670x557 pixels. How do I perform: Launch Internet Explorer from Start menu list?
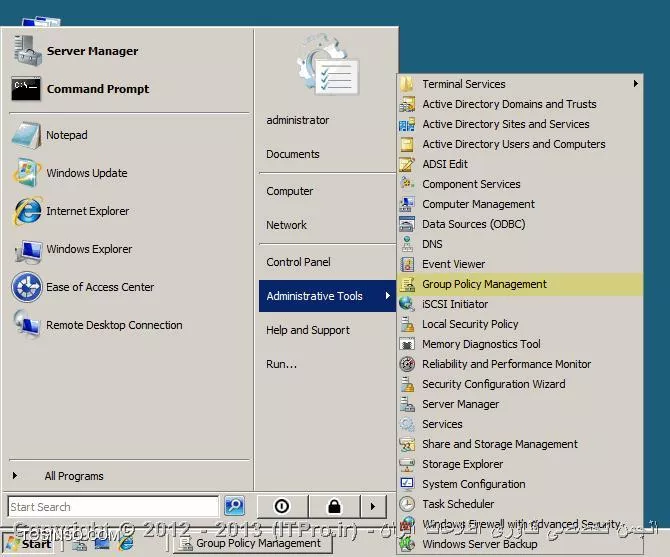pos(26,211)
